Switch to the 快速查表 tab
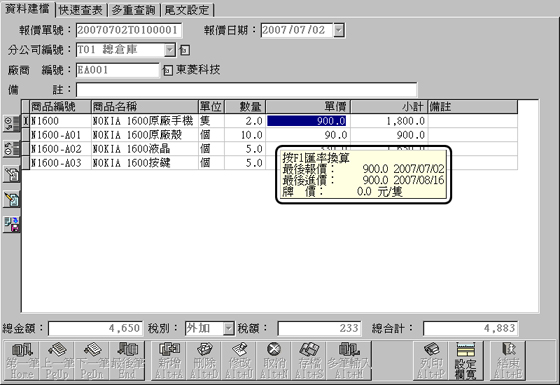The width and height of the screenshot is (560, 385). coord(81,10)
